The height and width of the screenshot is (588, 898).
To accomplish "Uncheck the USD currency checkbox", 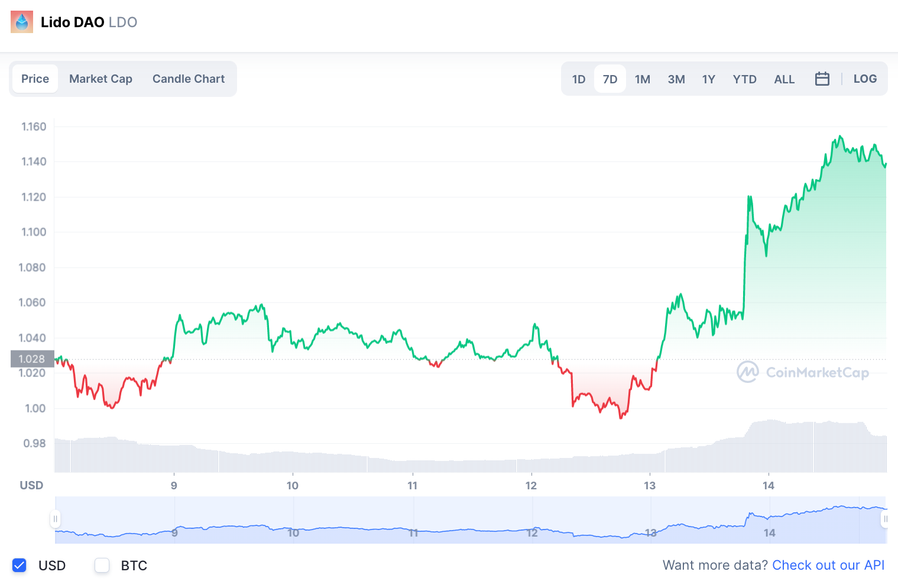I will coord(20,566).
